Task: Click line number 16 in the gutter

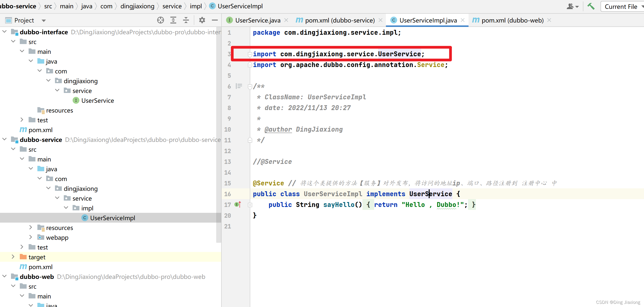Action: (228, 194)
